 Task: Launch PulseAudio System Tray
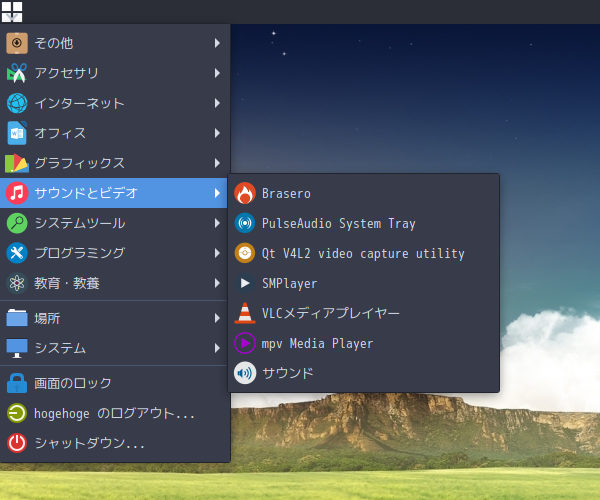[364, 223]
